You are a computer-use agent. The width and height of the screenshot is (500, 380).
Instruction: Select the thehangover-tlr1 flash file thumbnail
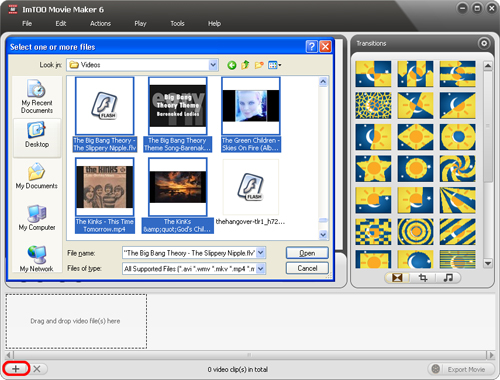point(251,187)
